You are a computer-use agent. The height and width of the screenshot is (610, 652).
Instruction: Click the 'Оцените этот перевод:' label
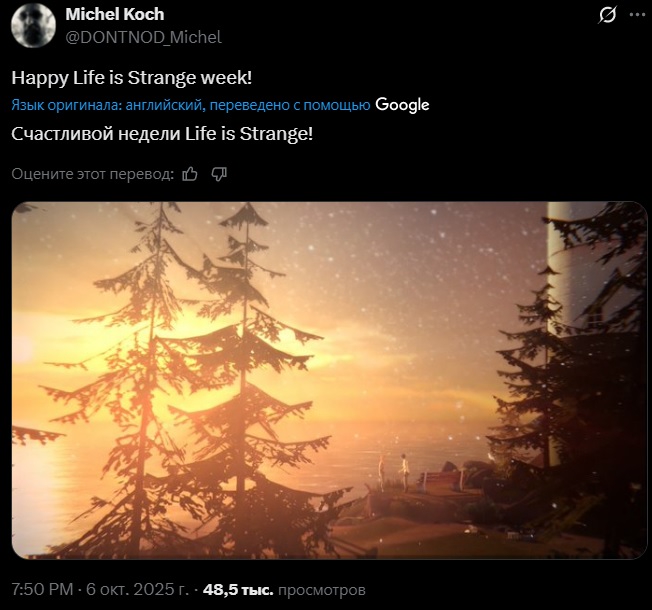pyautogui.click(x=92, y=174)
